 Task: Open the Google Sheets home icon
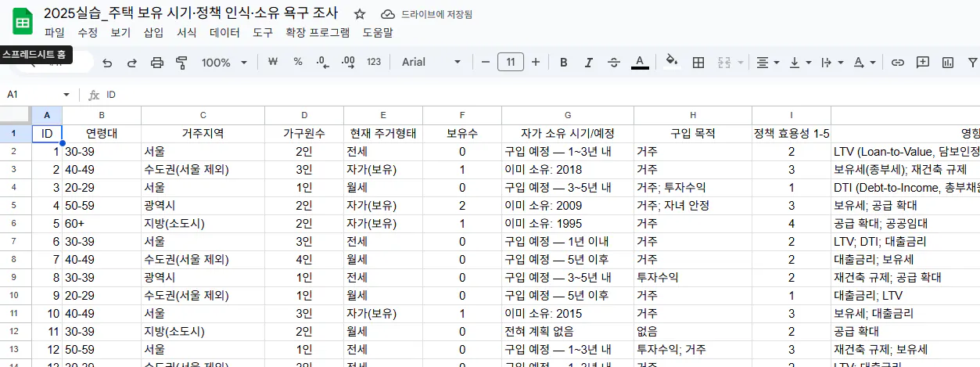(x=22, y=23)
